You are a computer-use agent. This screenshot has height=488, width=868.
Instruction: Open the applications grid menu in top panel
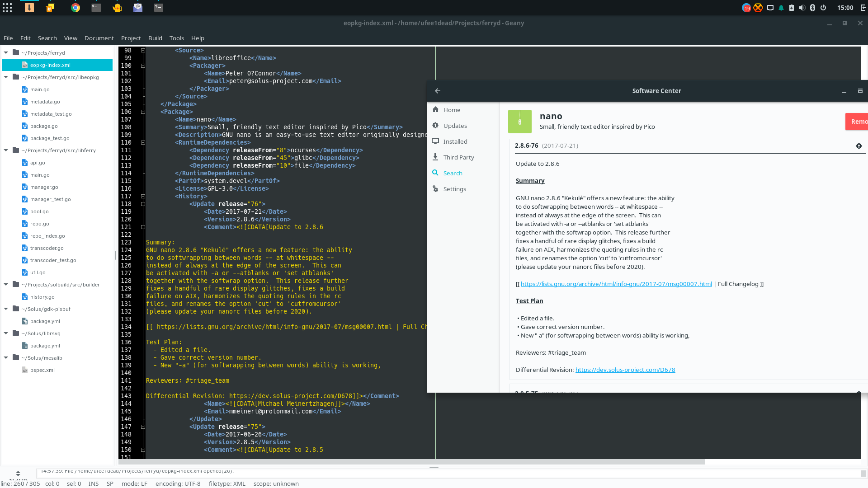pyautogui.click(x=7, y=8)
